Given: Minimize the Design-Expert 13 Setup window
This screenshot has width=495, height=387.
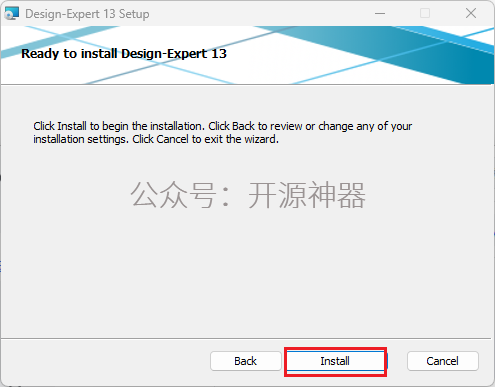Looking at the screenshot, I should [x=380, y=14].
